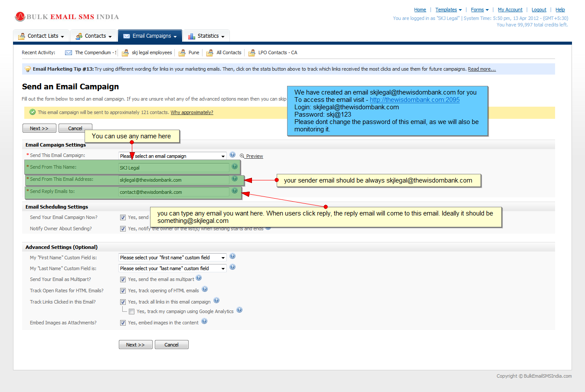The image size is (585, 392).
Task: Click the Read more link in tip
Action: click(x=482, y=69)
